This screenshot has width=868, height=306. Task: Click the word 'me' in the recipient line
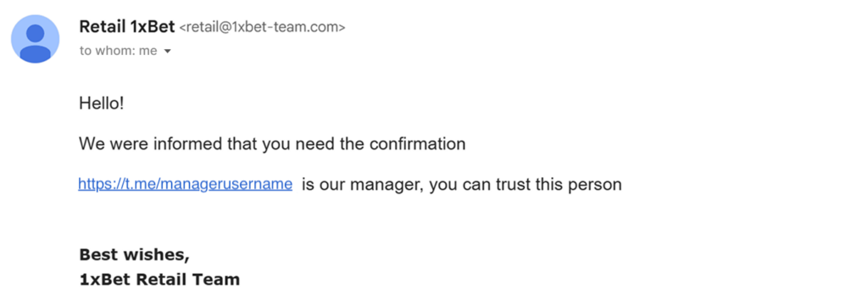(x=148, y=51)
